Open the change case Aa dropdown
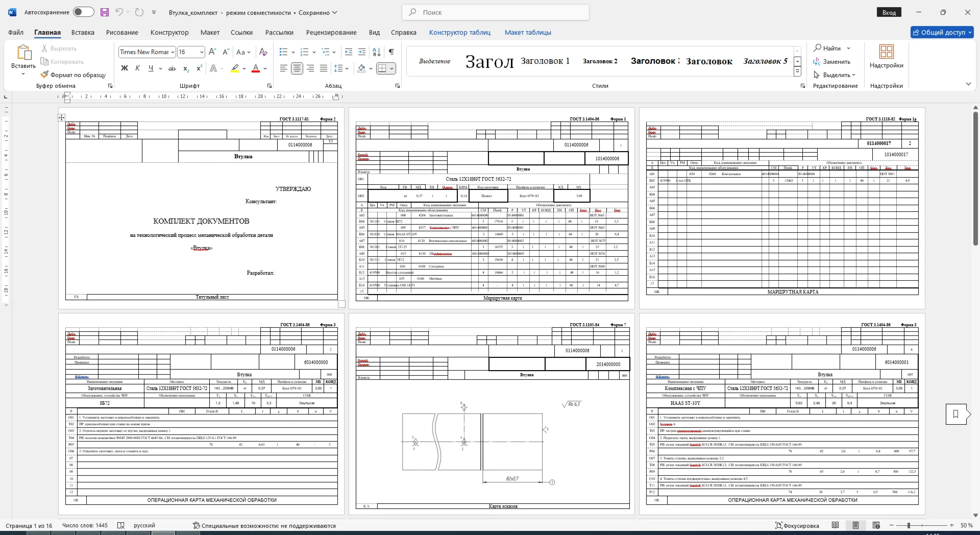The width and height of the screenshot is (980, 535). point(243,52)
